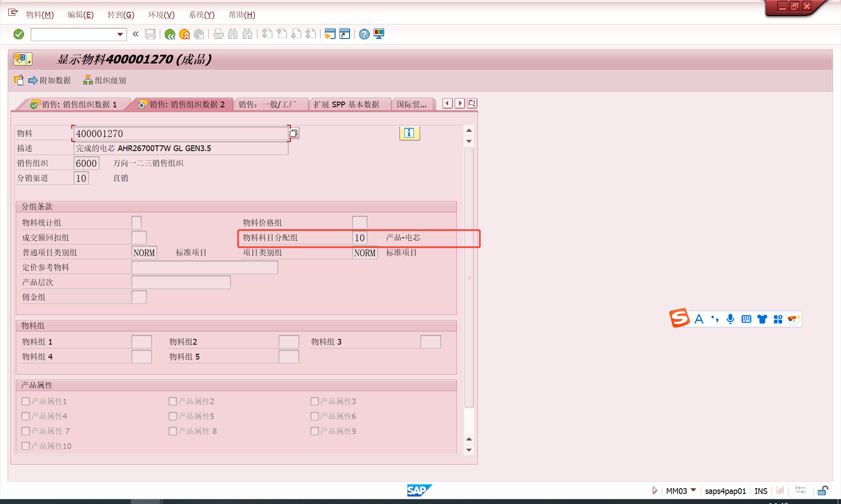The width and height of the screenshot is (841, 504).
Task: Expand the tab list selector icon
Action: [472, 103]
